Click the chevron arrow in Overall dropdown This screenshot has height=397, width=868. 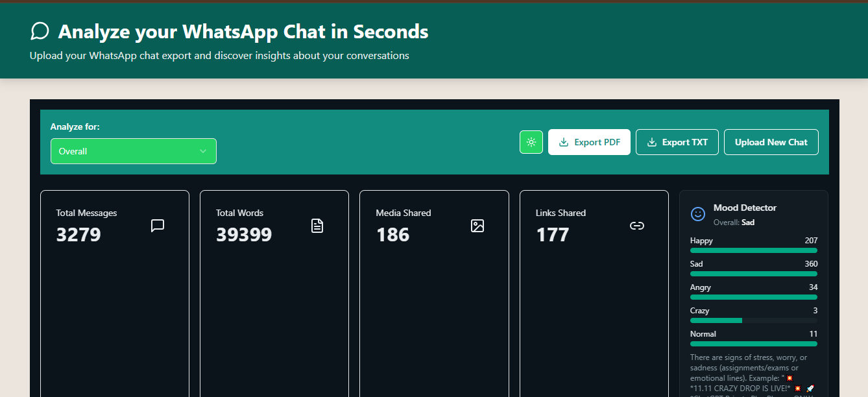pyautogui.click(x=203, y=151)
